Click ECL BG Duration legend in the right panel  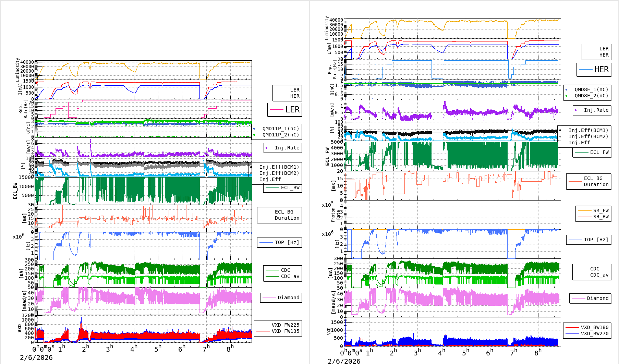tap(596, 181)
